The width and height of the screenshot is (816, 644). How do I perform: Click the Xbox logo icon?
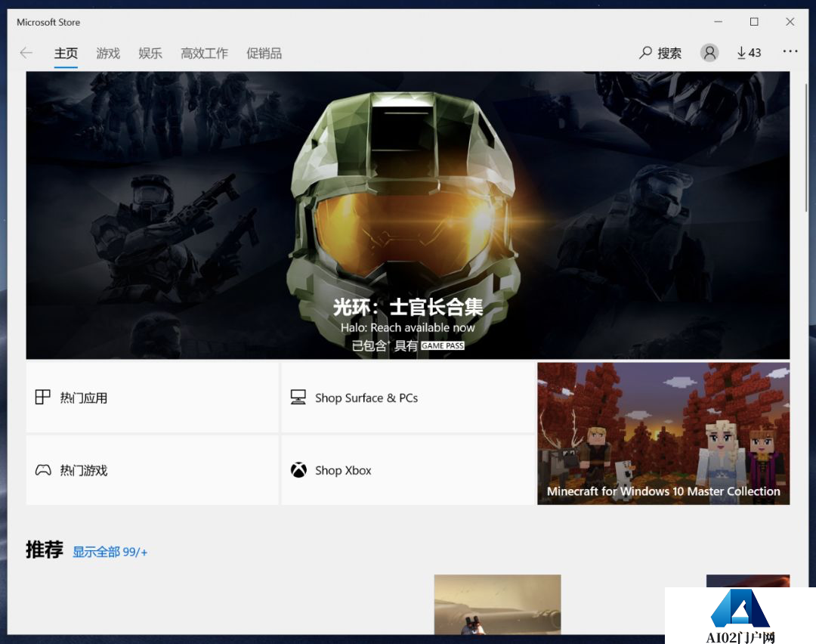(x=298, y=470)
